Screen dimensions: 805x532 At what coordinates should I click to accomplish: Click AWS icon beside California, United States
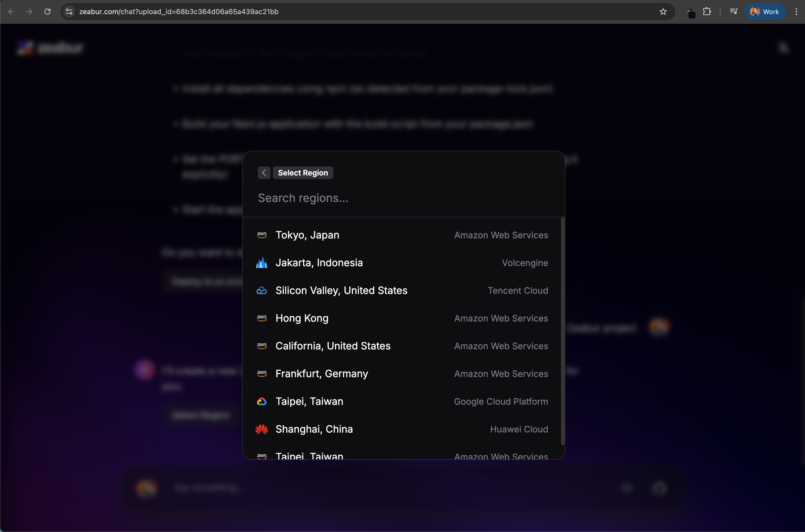(262, 346)
